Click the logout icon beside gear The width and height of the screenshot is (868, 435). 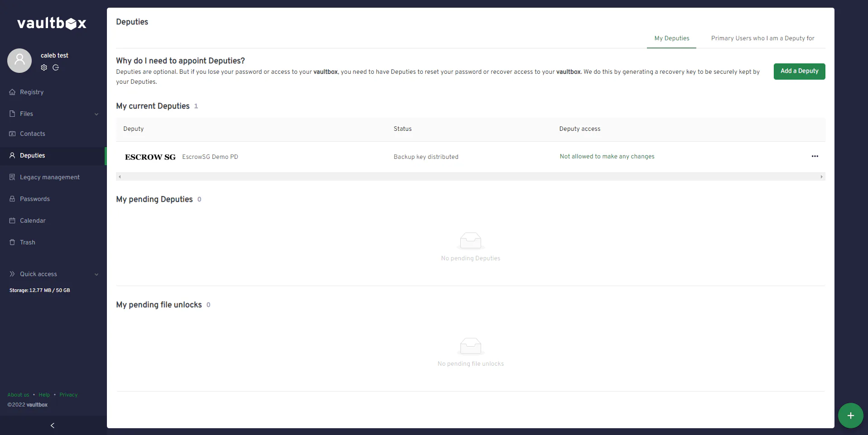(56, 67)
